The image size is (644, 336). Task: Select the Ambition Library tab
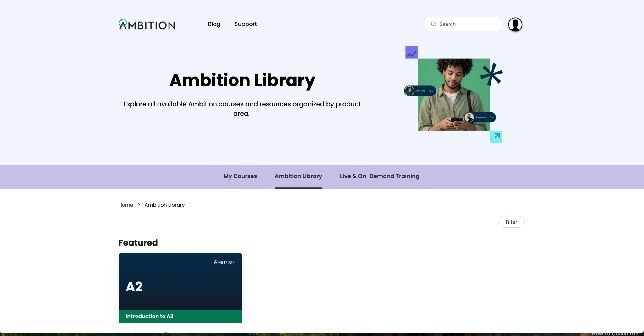[x=298, y=176]
